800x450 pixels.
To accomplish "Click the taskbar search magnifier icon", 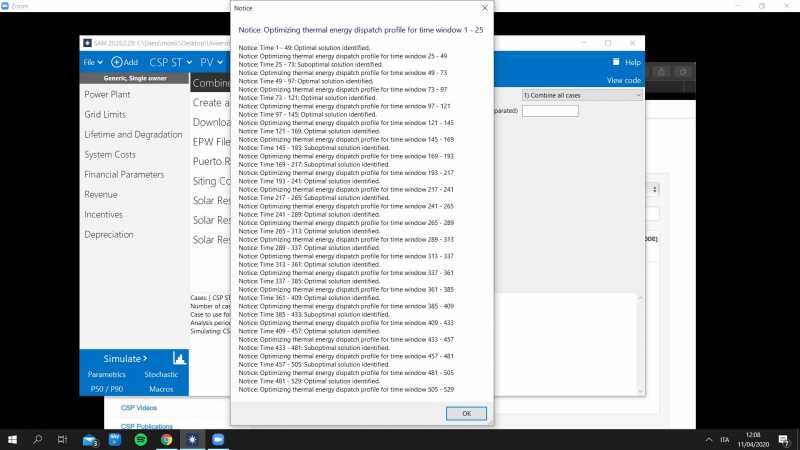I will 38,439.
